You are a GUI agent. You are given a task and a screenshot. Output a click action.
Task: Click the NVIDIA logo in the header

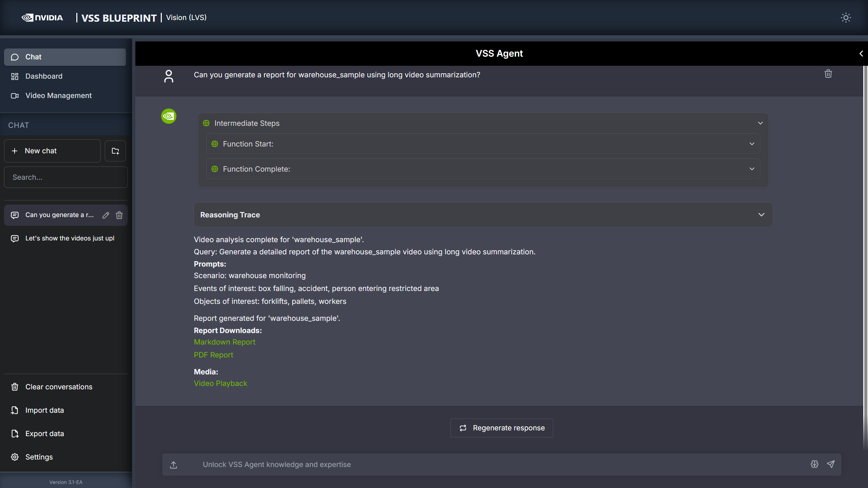pyautogui.click(x=42, y=17)
